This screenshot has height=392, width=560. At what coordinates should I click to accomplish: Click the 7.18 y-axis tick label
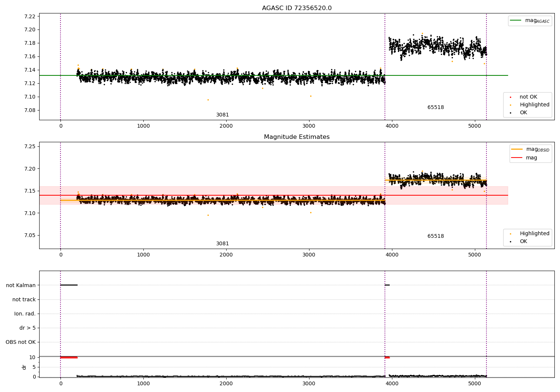(29, 43)
